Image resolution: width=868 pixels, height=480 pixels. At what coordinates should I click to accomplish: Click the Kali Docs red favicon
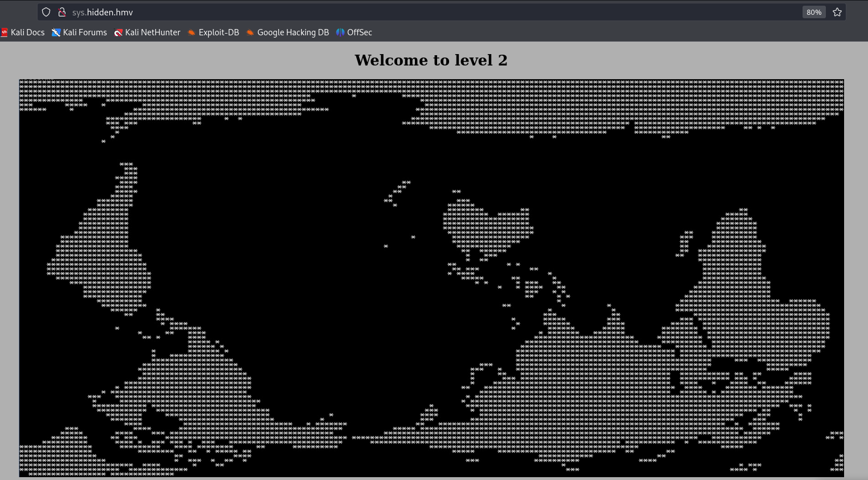[5, 32]
